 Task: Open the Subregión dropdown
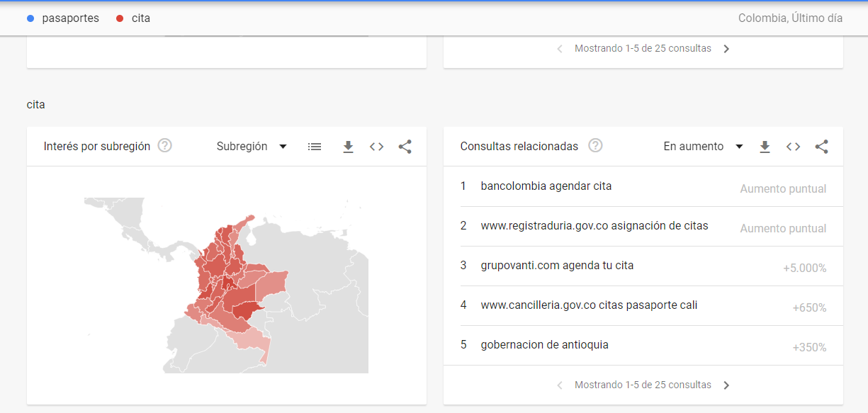[x=252, y=147]
